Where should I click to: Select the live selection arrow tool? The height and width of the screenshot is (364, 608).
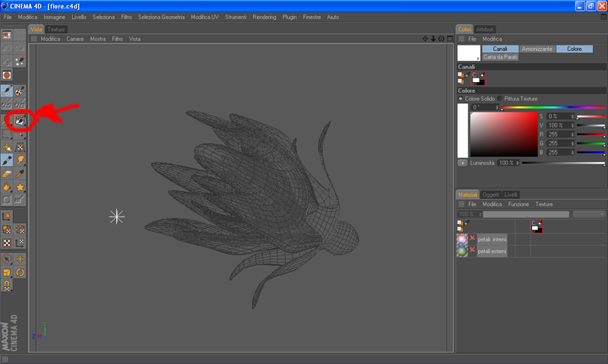click(x=7, y=259)
